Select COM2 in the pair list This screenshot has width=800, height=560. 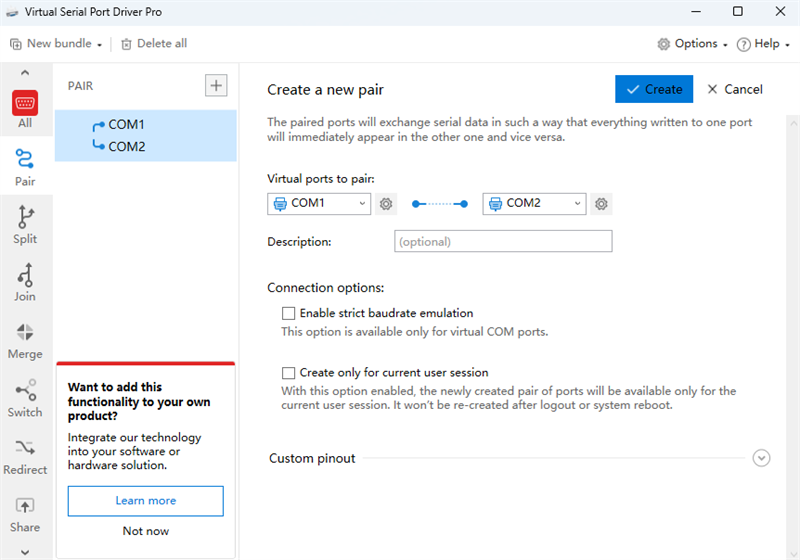click(x=127, y=146)
